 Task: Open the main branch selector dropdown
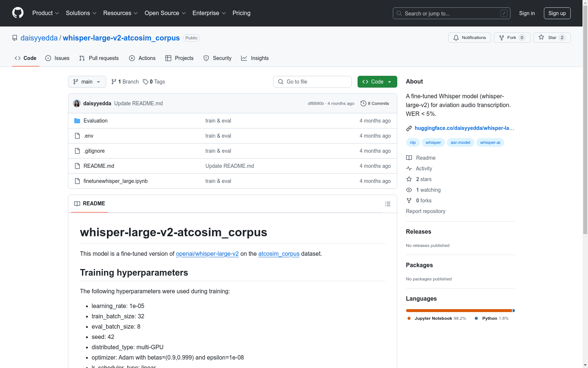pos(87,82)
